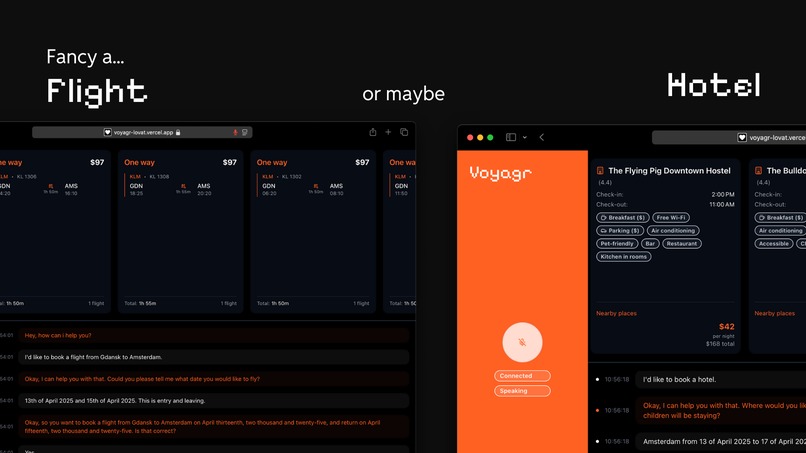Click the hotel browser address bar

[729, 138]
